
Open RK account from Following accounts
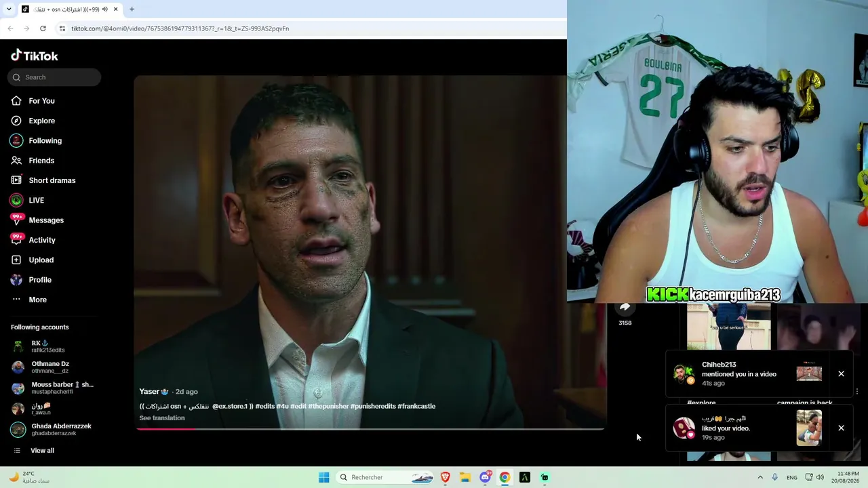pos(54,346)
